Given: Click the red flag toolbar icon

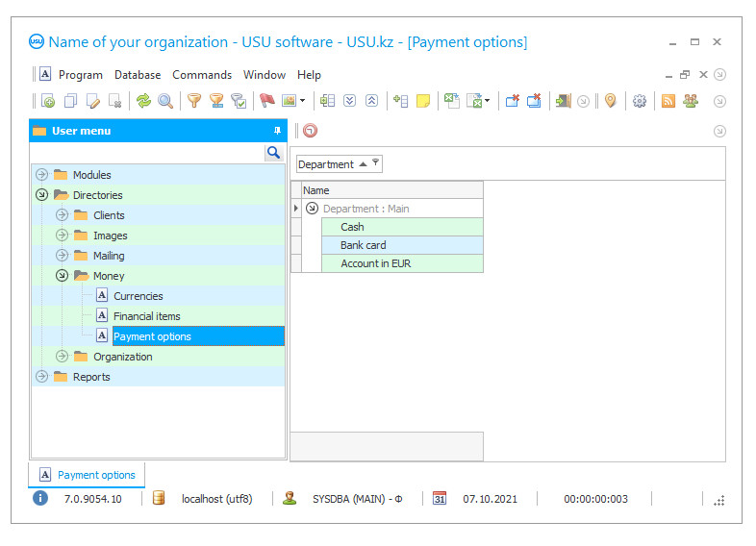Looking at the screenshot, I should [267, 101].
